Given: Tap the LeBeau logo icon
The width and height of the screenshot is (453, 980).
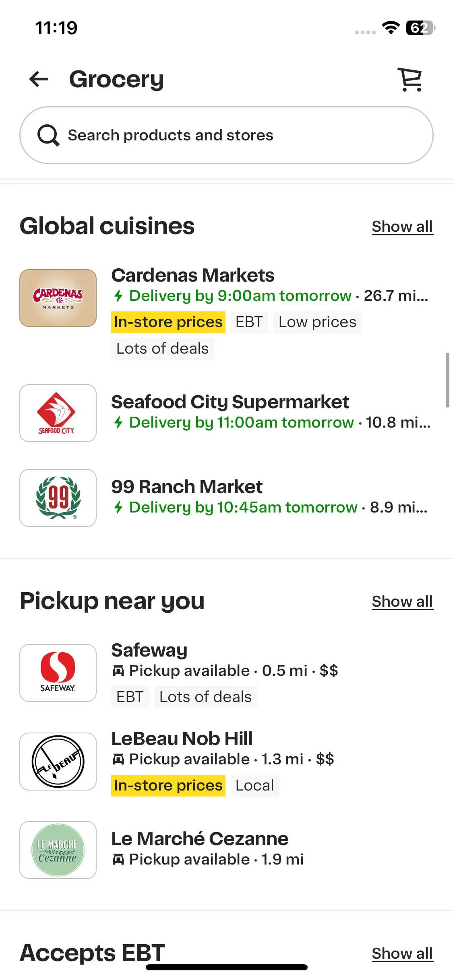Looking at the screenshot, I should coord(58,762).
